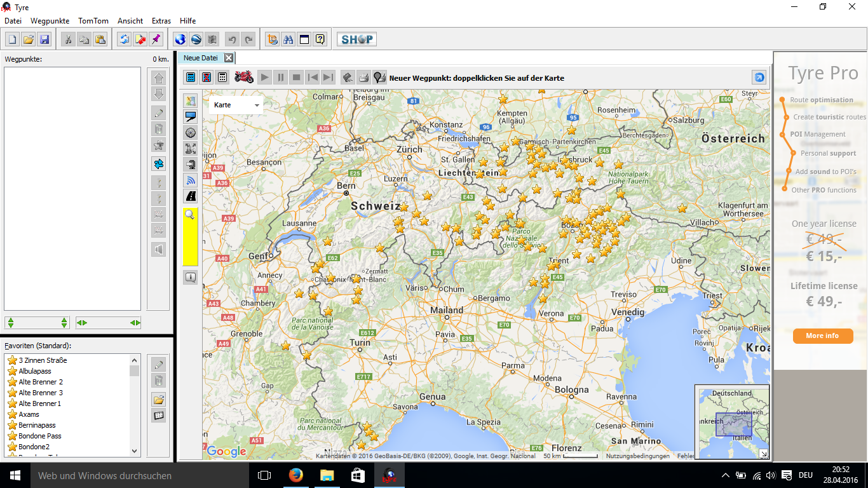Click the More info button
The width and height of the screenshot is (868, 488).
822,335
